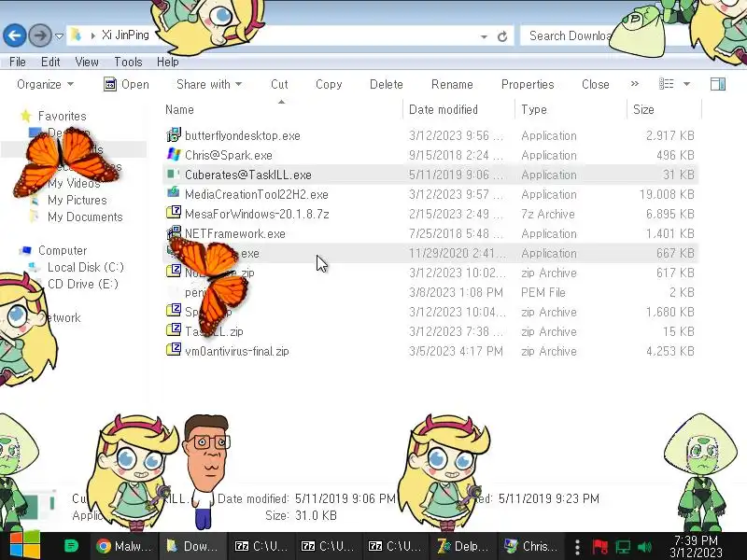Screen dimensions: 747x560
Task: Open the recent locations dropdown arrow
Action: [x=59, y=36]
